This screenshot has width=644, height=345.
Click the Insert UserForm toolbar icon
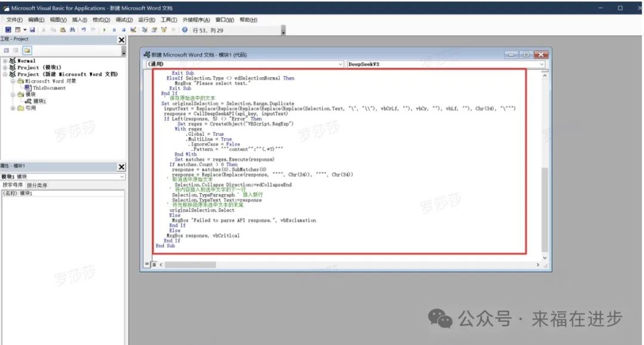coord(18,30)
